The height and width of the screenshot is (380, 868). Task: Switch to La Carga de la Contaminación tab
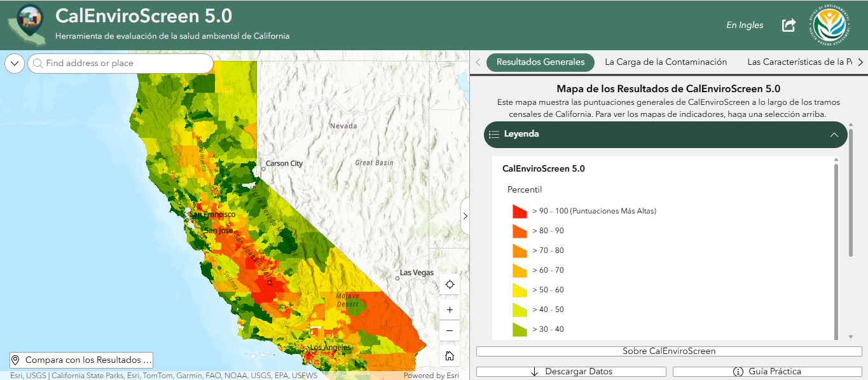[666, 62]
